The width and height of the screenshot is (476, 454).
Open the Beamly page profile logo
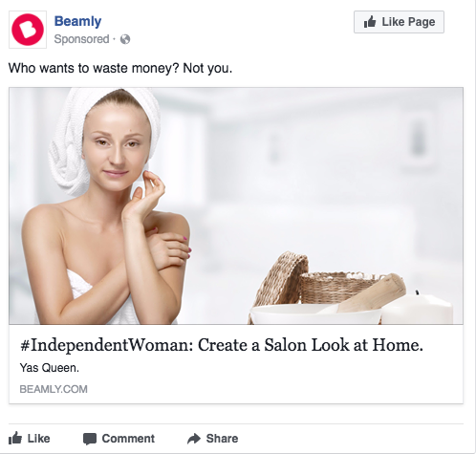tap(28, 30)
